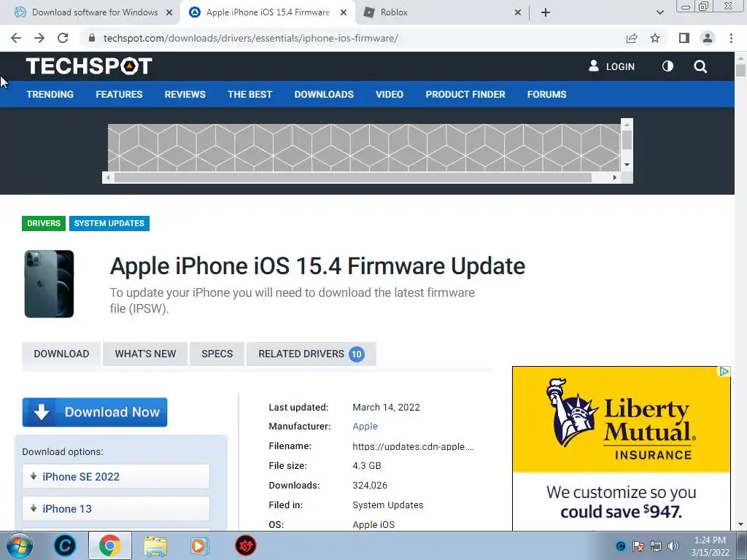The width and height of the screenshot is (747, 560).
Task: Click the LOGIN link
Action: pyautogui.click(x=612, y=66)
